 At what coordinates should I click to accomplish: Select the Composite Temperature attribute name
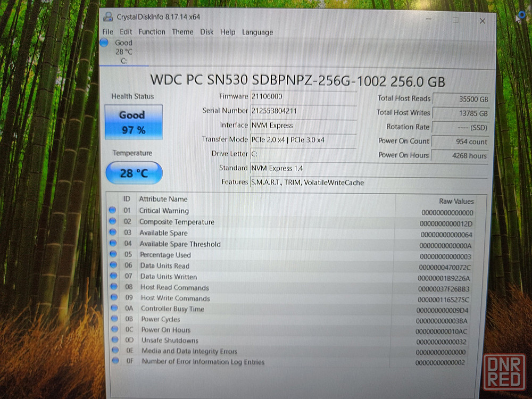pyautogui.click(x=177, y=222)
